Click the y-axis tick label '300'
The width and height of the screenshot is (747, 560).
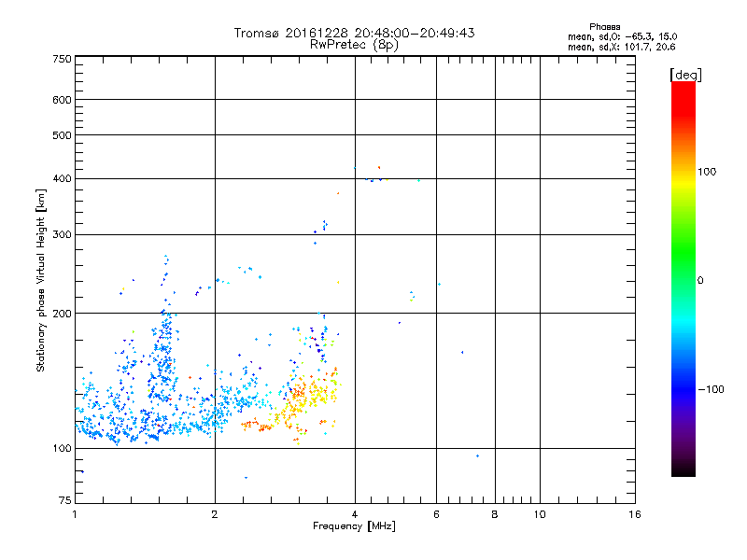[62, 235]
